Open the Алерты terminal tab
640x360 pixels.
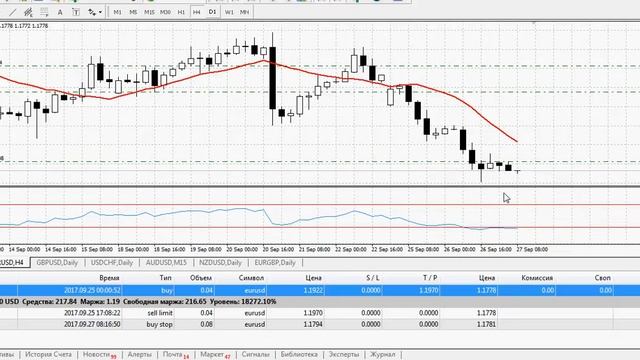coord(140,354)
